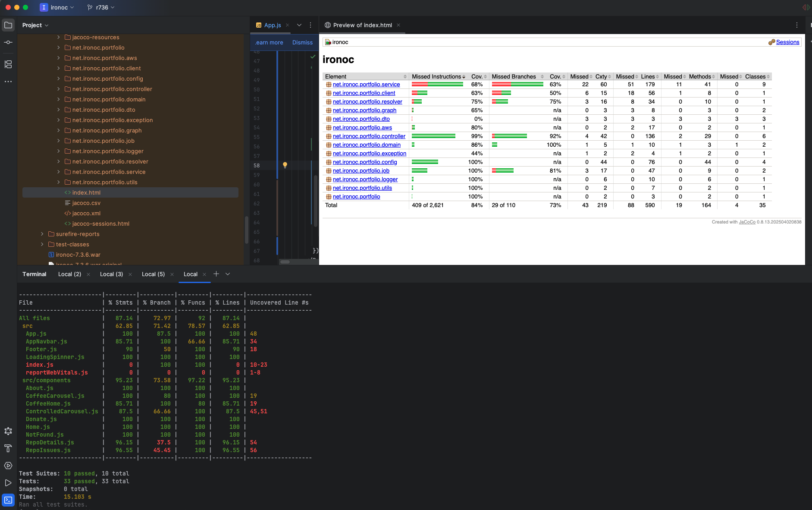This screenshot has width=812, height=510.
Task: Close the Local (3) terminal tab
Action: [130, 274]
